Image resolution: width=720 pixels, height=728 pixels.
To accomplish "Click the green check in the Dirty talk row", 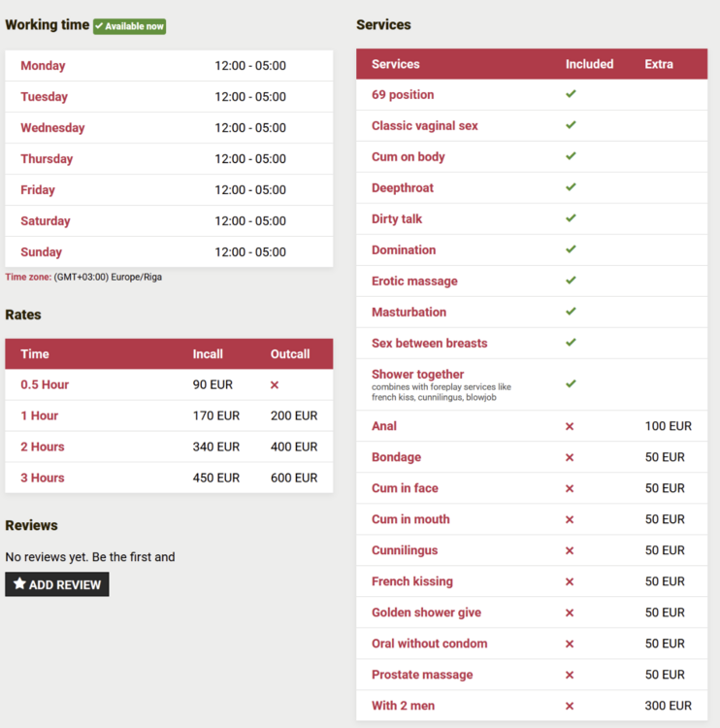I will [571, 218].
